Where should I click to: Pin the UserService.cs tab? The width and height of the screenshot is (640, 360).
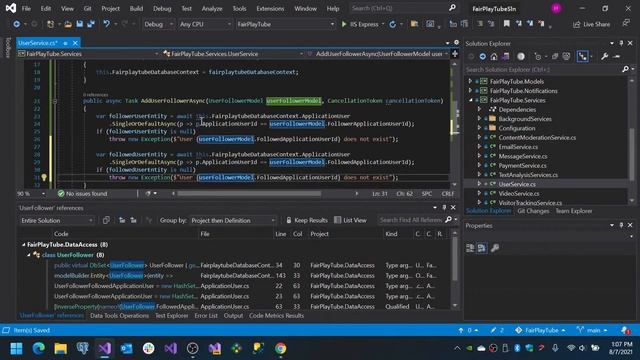pos(65,43)
